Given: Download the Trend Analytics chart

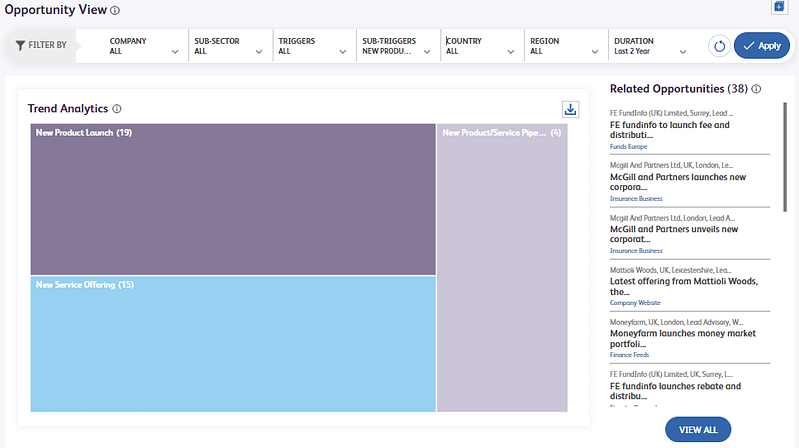Looking at the screenshot, I should [x=570, y=109].
